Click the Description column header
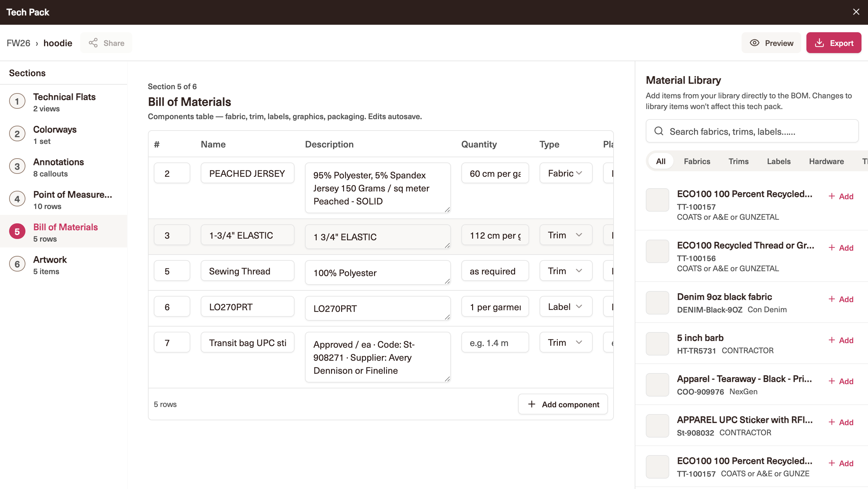Screen dimensions: 868x489 tap(329, 144)
